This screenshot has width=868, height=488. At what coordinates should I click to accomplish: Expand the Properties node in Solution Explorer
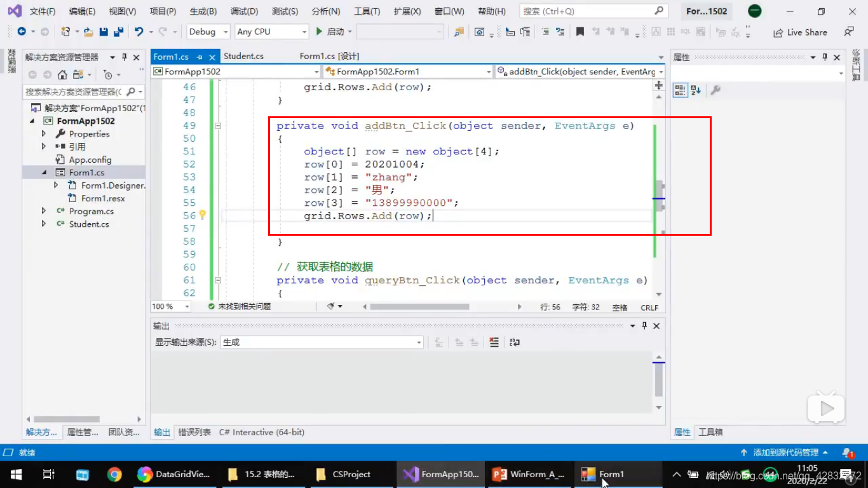coord(44,134)
